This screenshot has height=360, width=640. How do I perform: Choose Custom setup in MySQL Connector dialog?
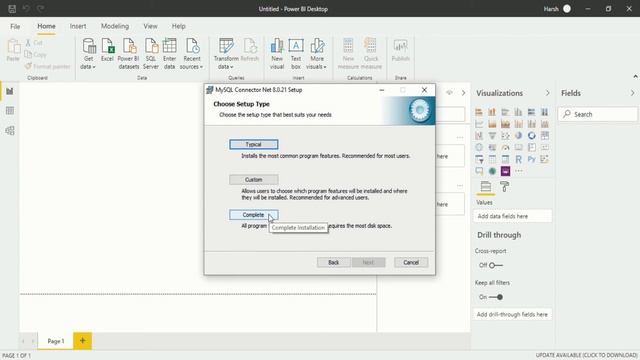click(x=253, y=180)
